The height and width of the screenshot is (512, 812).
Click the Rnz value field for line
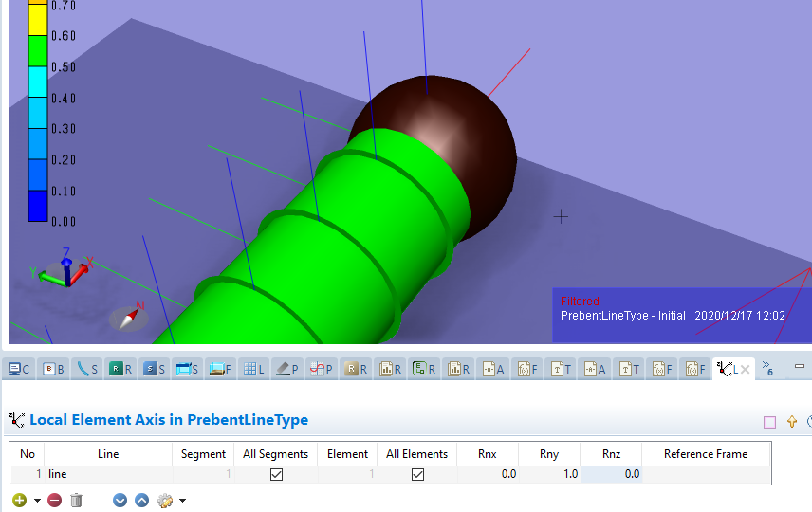click(x=611, y=474)
